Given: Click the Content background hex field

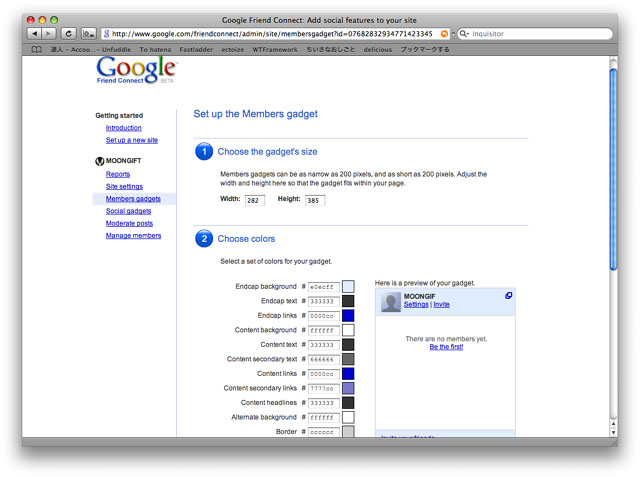Looking at the screenshot, I should coord(323,330).
